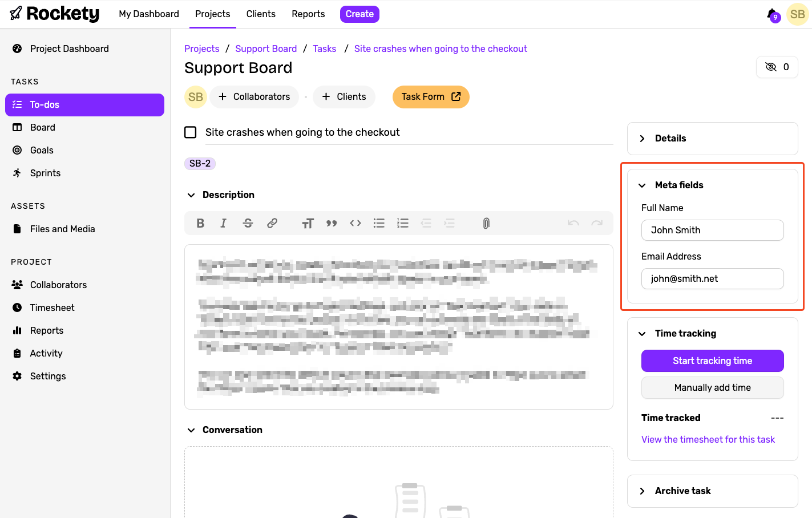The height and width of the screenshot is (518, 812).
Task: Open the top Reports tab
Action: tap(308, 14)
